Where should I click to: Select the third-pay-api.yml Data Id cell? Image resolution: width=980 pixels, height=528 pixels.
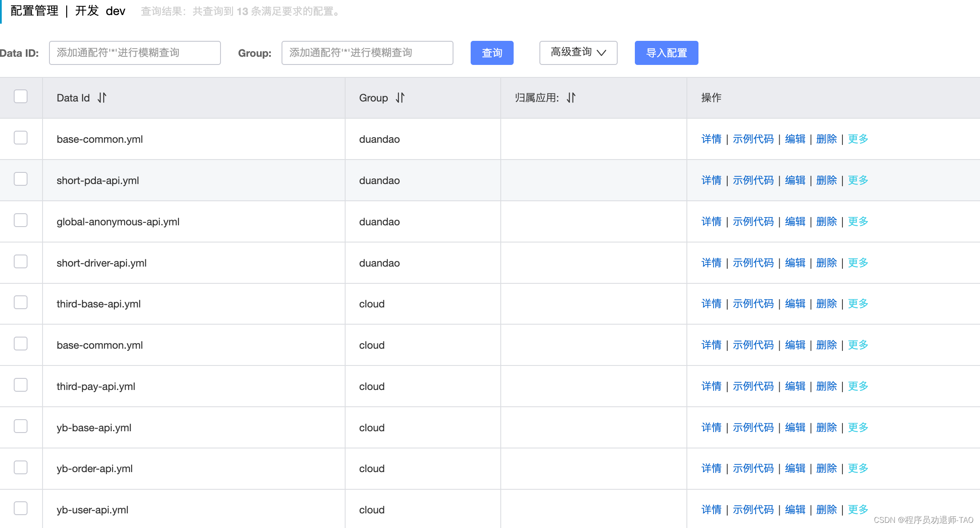point(194,386)
